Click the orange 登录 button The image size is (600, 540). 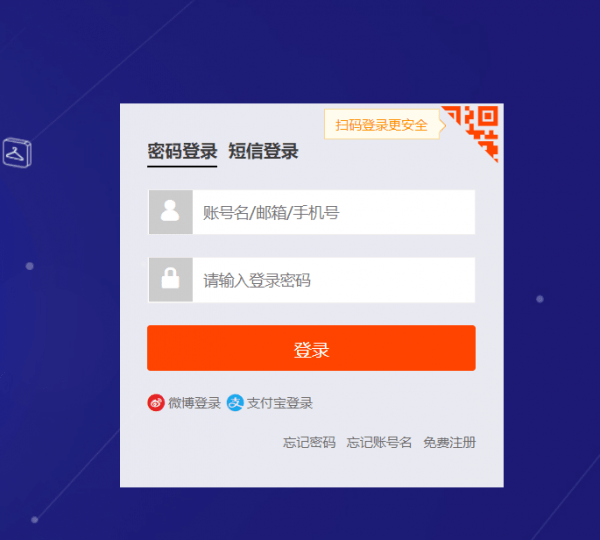[x=311, y=348]
